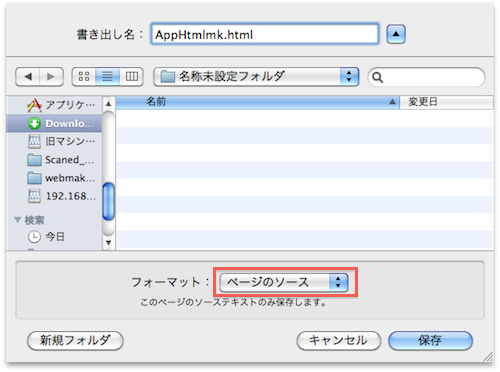Select 今日 search in sidebar
The image size is (500, 372).
(x=54, y=237)
